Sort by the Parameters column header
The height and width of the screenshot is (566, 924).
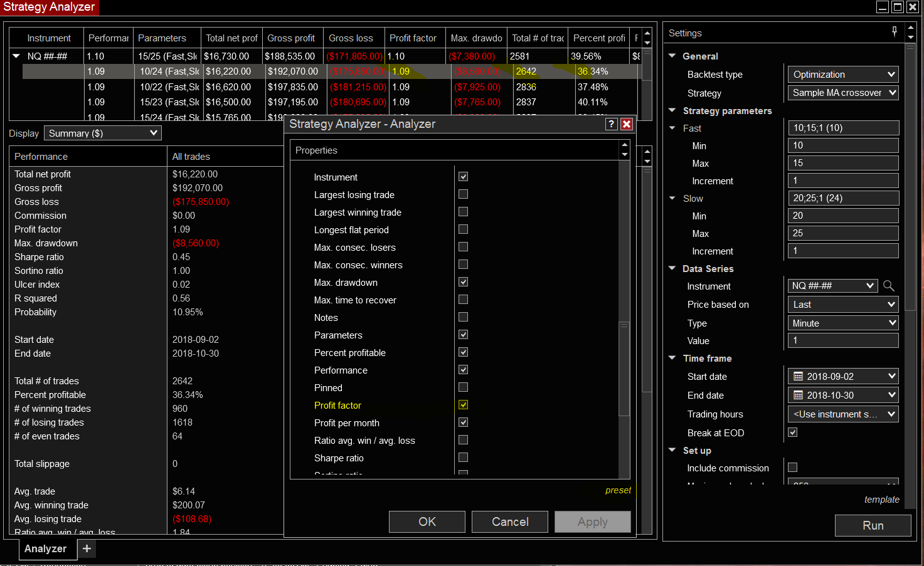coord(167,38)
